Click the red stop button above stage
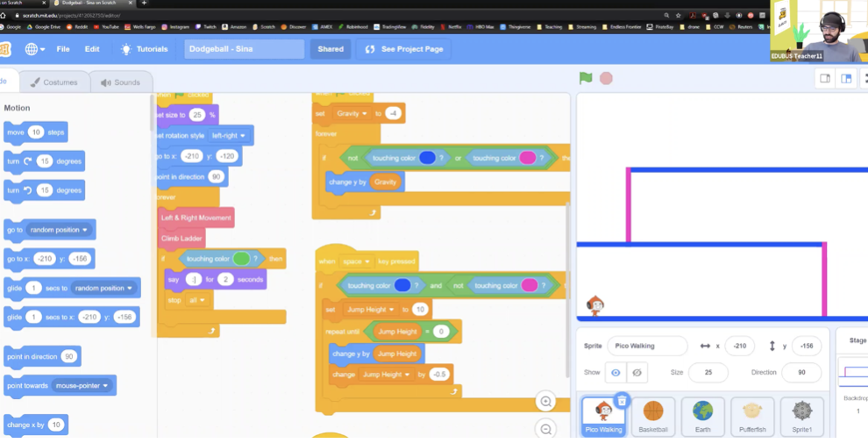868x443 pixels. click(606, 78)
